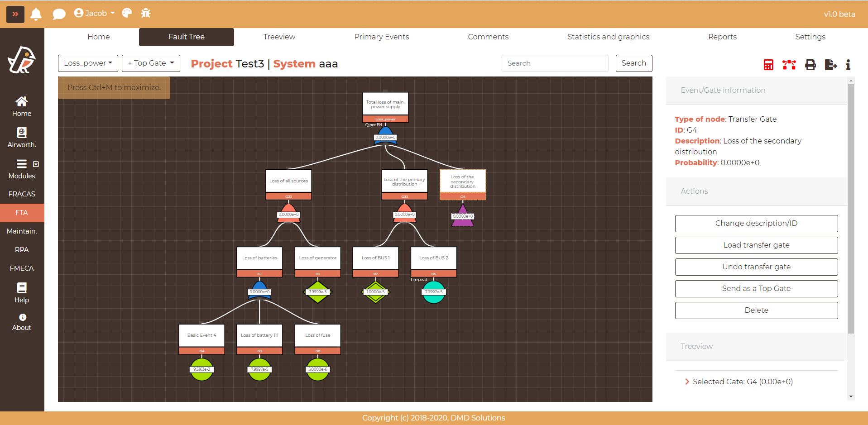868x425 pixels.
Task: Click the export file icon
Action: pos(830,65)
